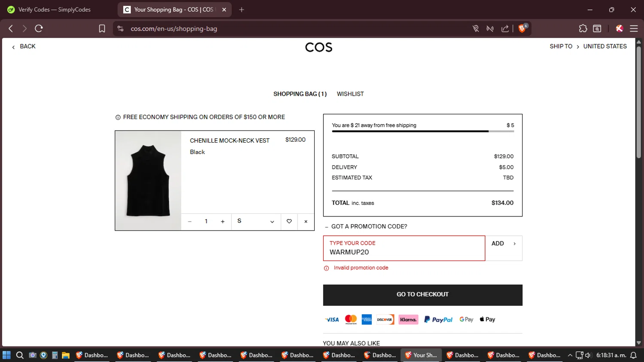Screen dimensions: 644x362
Task: Select the SHOPPING BAG (1) tab
Action: (x=300, y=94)
